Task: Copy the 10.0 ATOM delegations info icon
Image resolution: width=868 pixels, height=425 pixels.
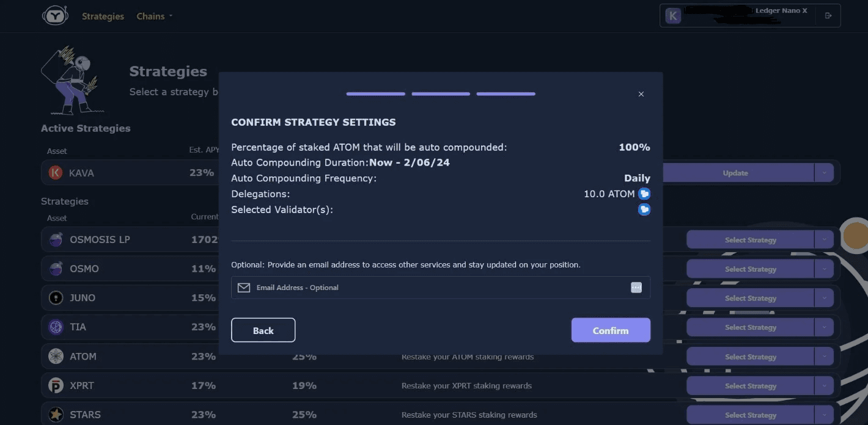Action: pyautogui.click(x=644, y=194)
